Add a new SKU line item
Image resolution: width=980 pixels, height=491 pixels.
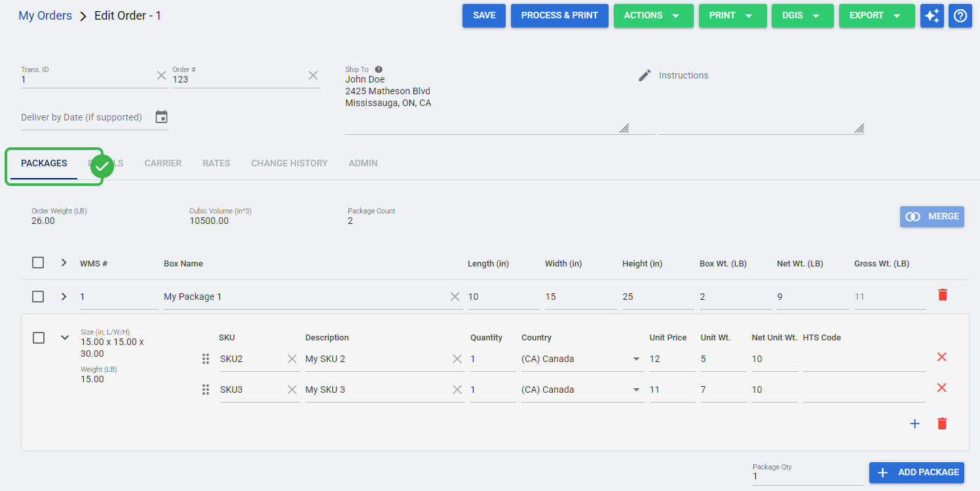pyautogui.click(x=915, y=424)
